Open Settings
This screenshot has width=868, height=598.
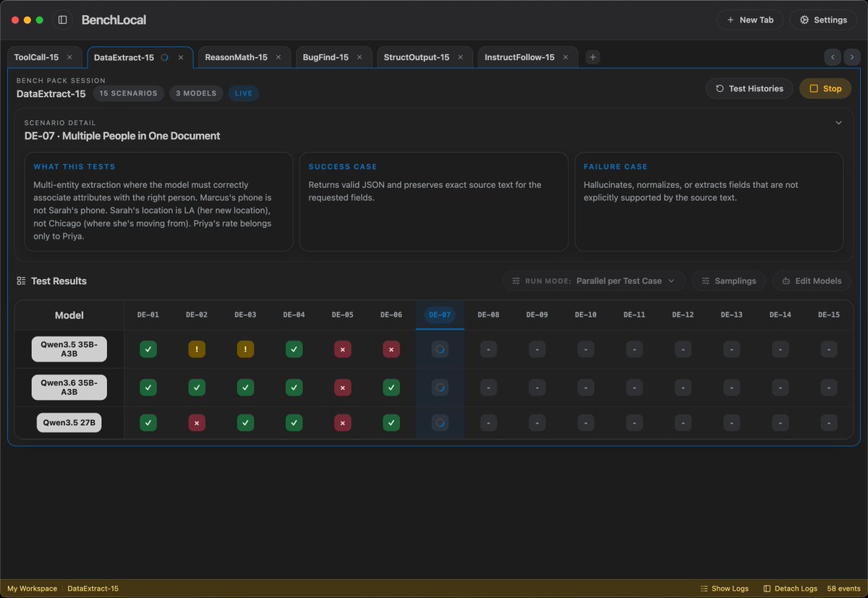click(823, 20)
